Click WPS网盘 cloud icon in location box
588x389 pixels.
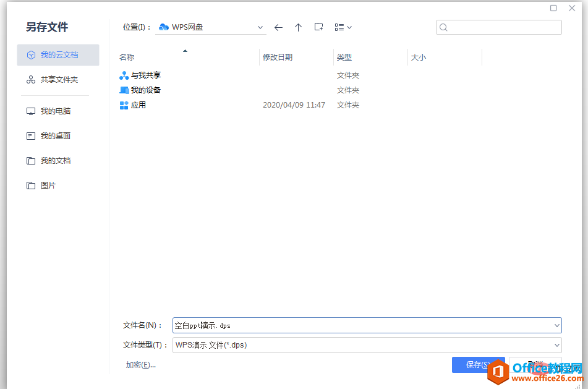[x=163, y=27]
